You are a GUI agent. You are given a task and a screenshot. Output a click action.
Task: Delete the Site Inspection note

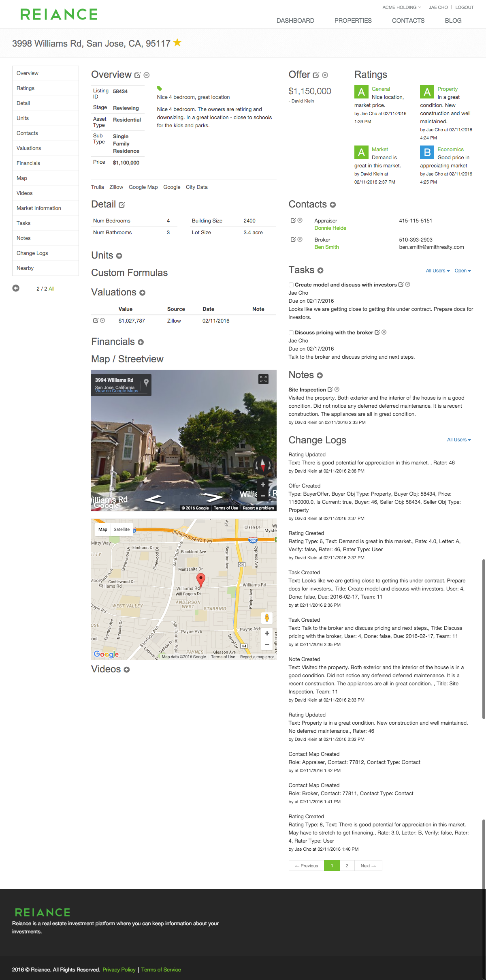pos(337,389)
